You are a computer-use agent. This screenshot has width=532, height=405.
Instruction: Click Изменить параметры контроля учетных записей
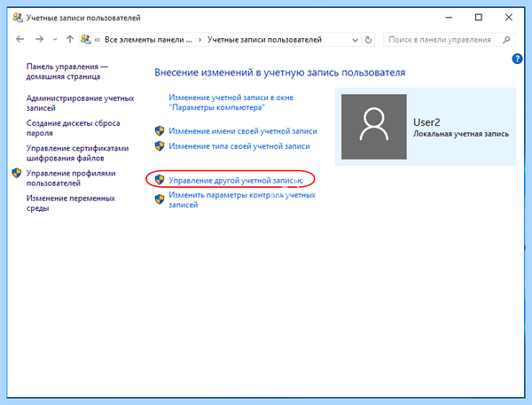click(x=242, y=199)
